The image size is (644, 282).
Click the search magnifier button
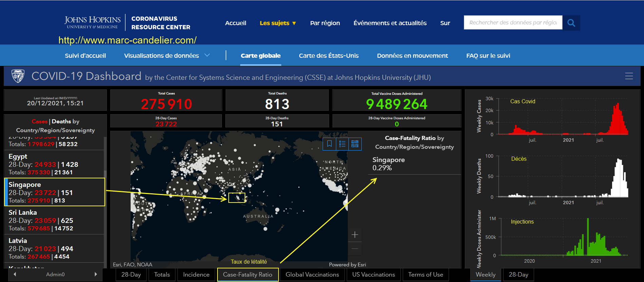pyautogui.click(x=571, y=23)
